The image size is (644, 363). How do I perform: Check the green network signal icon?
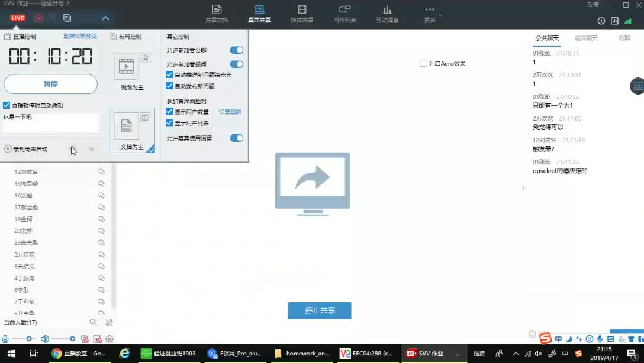tap(628, 21)
